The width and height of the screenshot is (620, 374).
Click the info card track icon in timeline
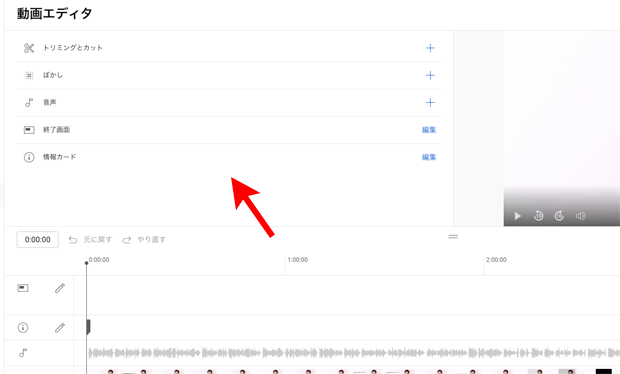click(x=23, y=328)
